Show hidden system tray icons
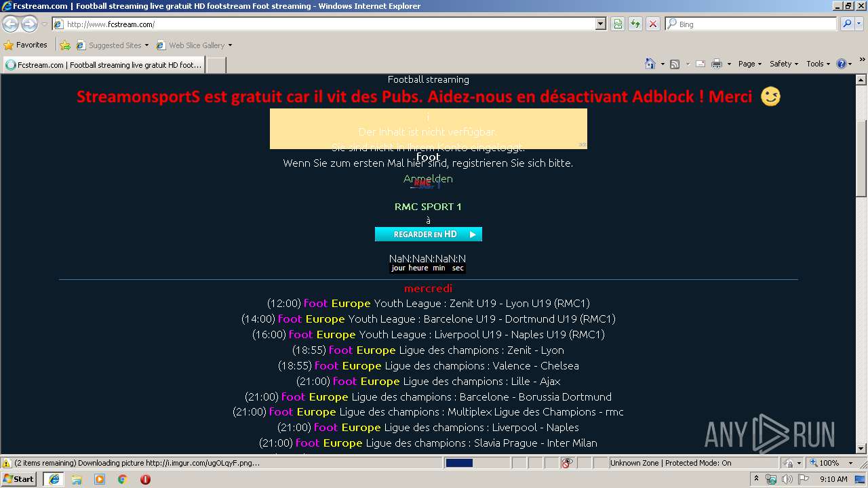Viewport: 868px width, 488px height. [757, 479]
